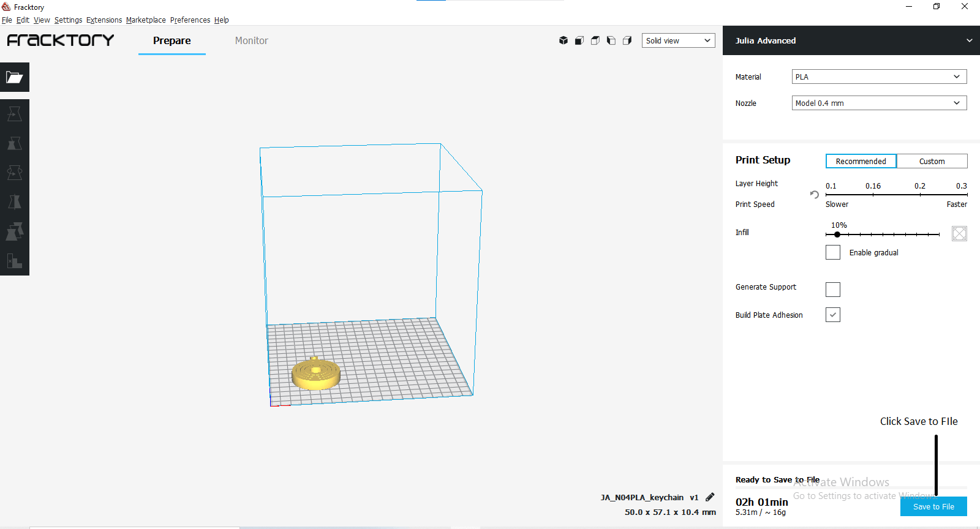
Task: Select Recommended print setup mode
Action: click(x=861, y=161)
